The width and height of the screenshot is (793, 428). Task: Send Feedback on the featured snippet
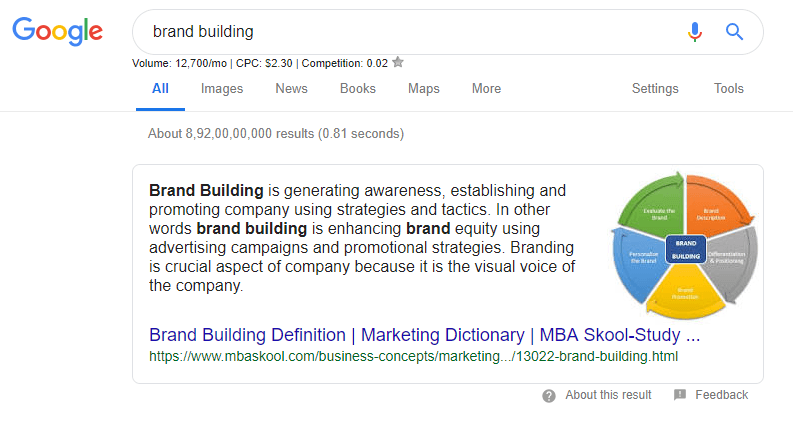(x=721, y=395)
